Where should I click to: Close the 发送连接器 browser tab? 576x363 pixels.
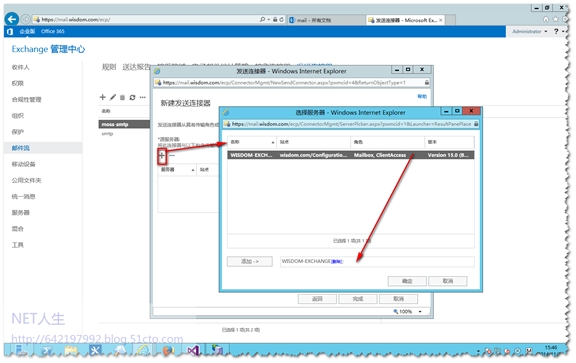click(x=441, y=20)
